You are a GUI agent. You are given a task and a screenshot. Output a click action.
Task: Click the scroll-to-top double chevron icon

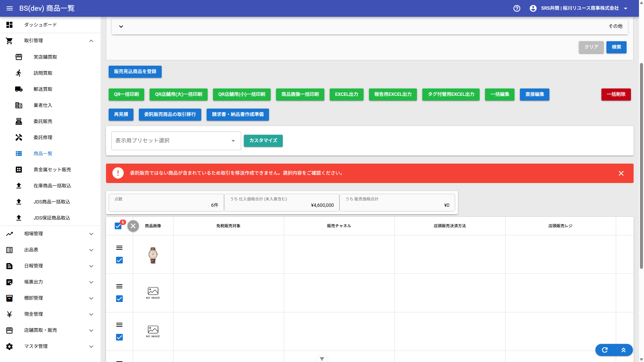pos(624,350)
